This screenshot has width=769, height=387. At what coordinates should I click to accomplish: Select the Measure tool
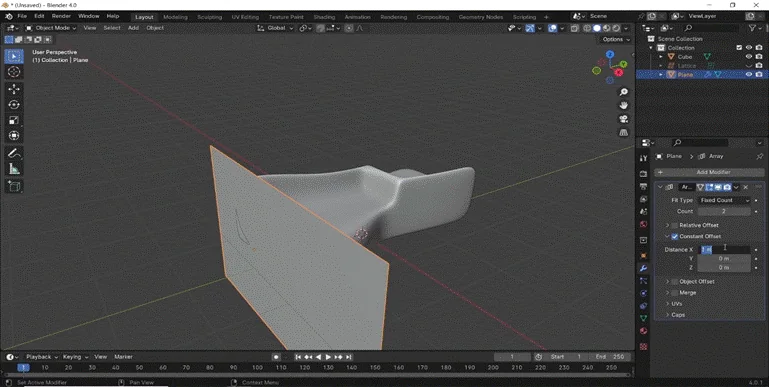14,169
